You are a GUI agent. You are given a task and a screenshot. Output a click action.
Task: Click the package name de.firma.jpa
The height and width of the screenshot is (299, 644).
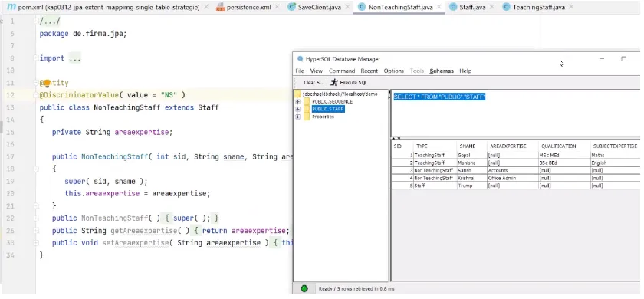pyautogui.click(x=100, y=34)
